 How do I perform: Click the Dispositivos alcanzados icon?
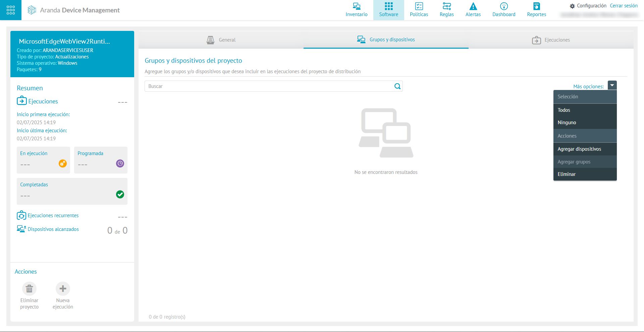(x=21, y=229)
